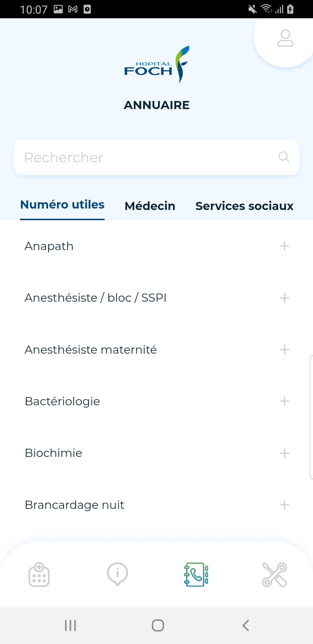313x644 pixels.
Task: Open the info bubble tab icon
Action: coord(117,574)
